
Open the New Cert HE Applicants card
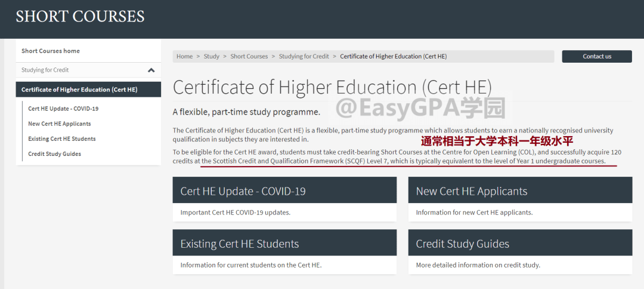pyautogui.click(x=520, y=191)
